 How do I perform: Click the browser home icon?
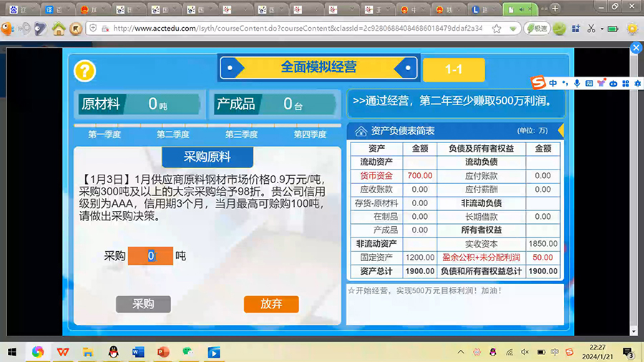[x=59, y=29]
